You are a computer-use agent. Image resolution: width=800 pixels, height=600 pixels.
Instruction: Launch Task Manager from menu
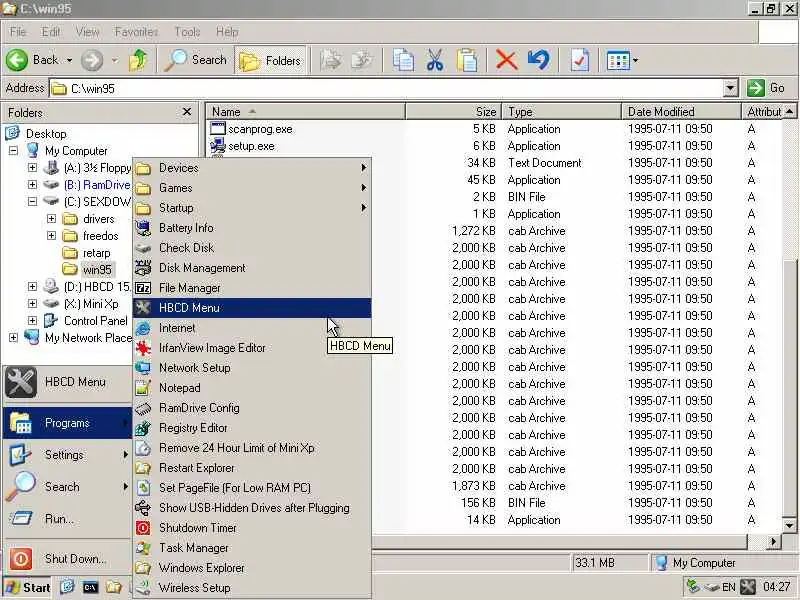[252, 548]
